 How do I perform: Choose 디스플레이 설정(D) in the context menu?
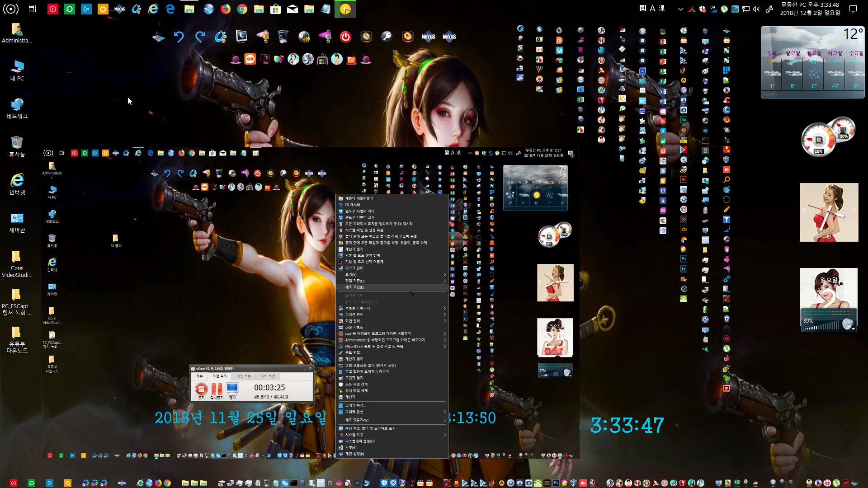pyautogui.click(x=392, y=441)
